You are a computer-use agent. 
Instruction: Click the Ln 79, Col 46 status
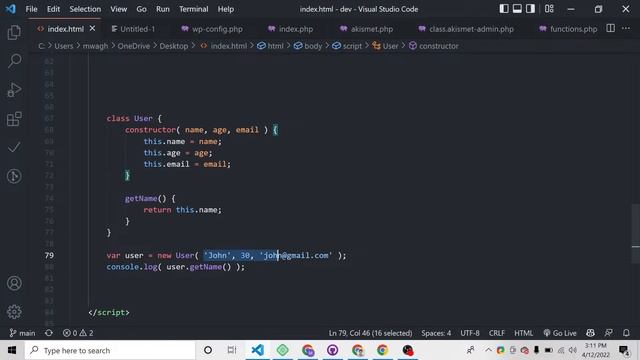pos(370,333)
